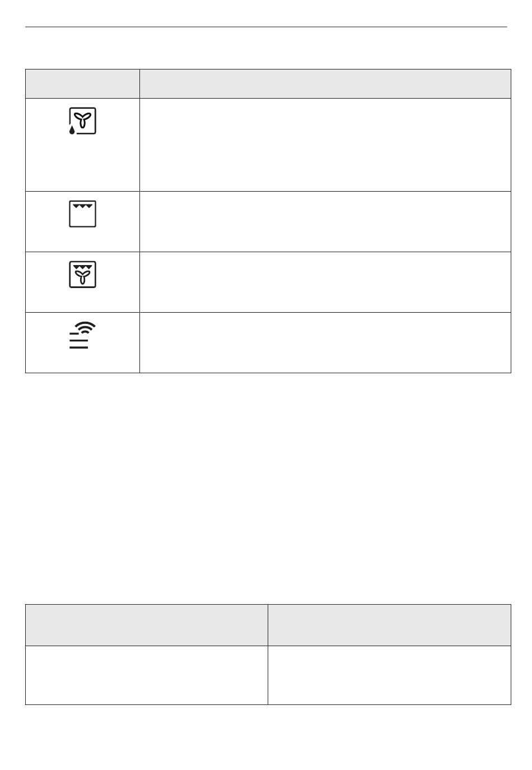Click the bottom thick line of the Wi-Fi menu icon

click(x=79, y=347)
